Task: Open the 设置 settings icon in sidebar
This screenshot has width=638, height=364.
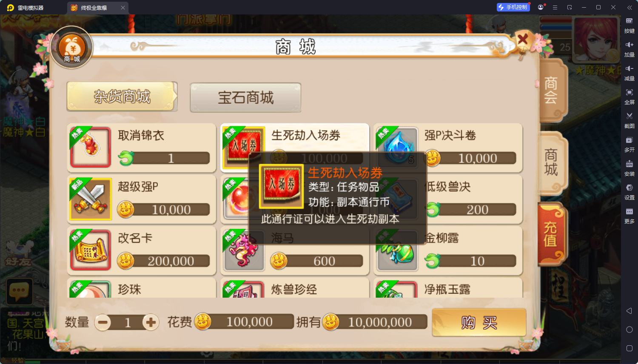Action: click(629, 188)
